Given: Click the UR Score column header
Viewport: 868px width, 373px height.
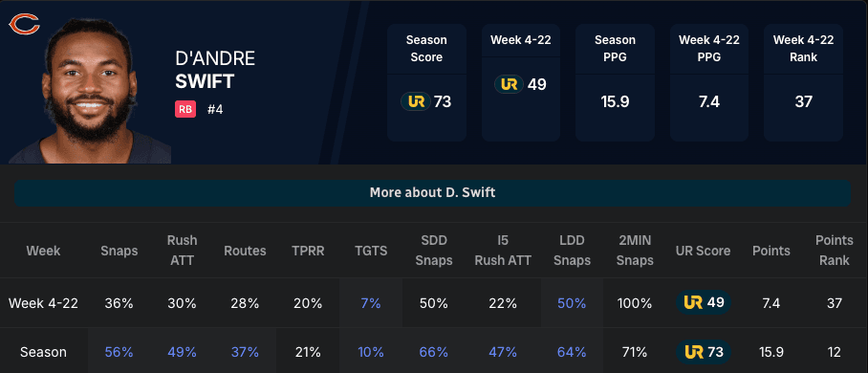Looking at the screenshot, I should point(703,251).
